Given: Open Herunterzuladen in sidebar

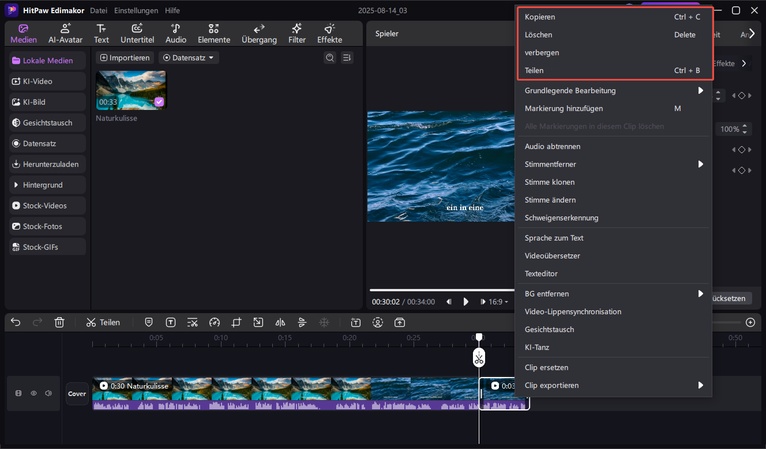Looking at the screenshot, I should (47, 164).
